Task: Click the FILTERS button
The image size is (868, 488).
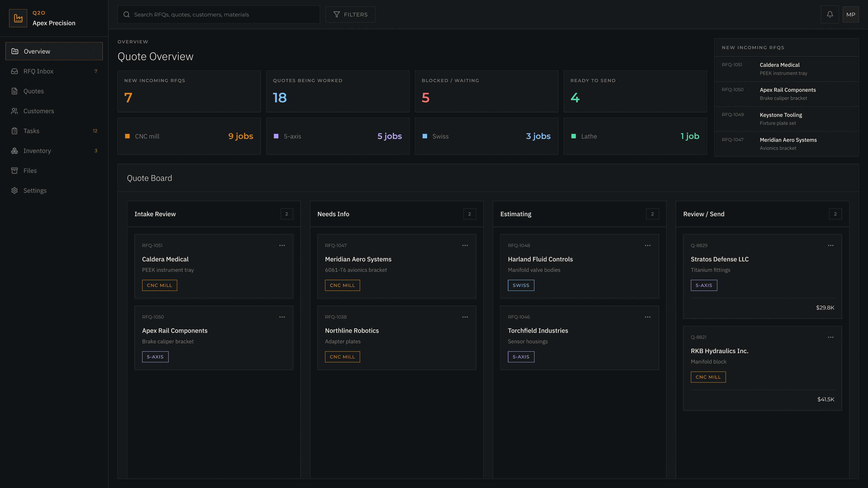Action: [x=350, y=14]
